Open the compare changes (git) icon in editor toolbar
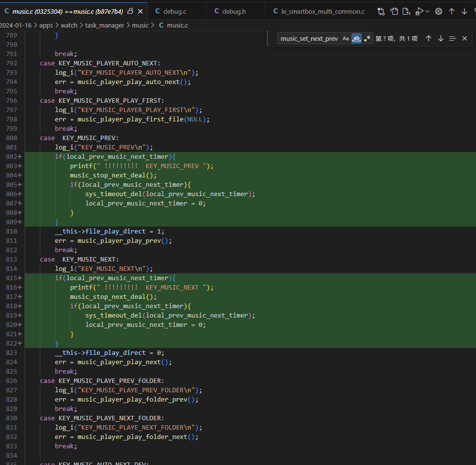The height and width of the screenshot is (465, 476). point(381,11)
